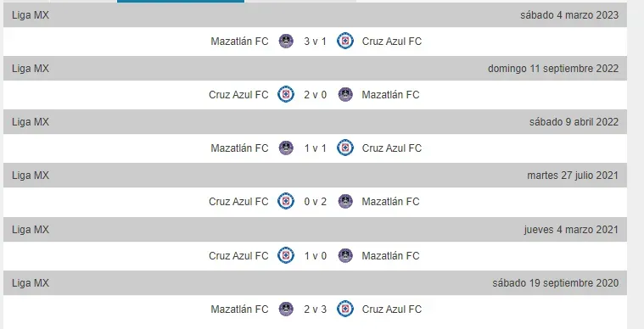
Task: Open the 3 v 1 score result
Action: (x=316, y=42)
